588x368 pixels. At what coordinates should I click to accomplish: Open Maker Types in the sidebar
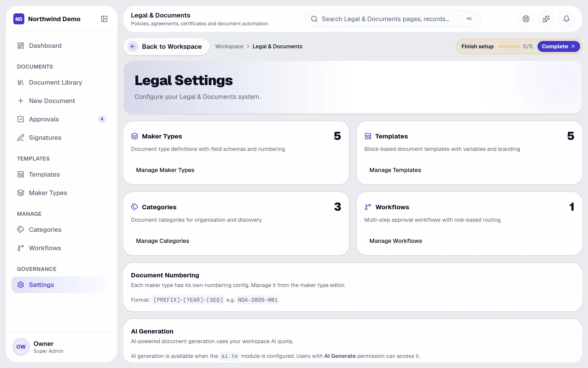point(62,193)
